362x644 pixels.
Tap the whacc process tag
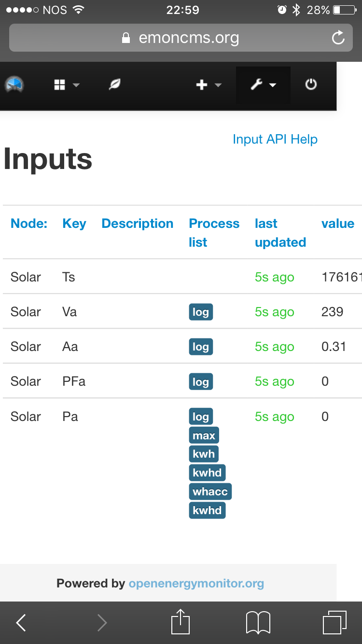(x=210, y=491)
